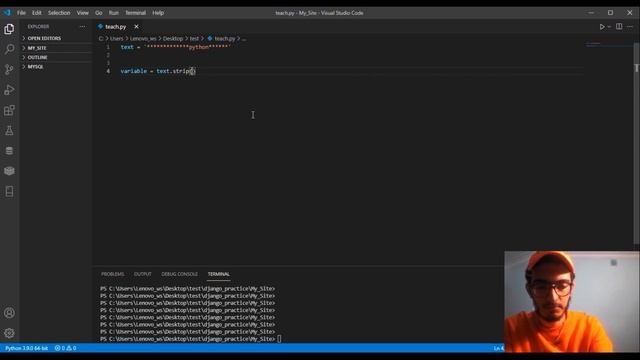Open the Help menu

point(158,13)
